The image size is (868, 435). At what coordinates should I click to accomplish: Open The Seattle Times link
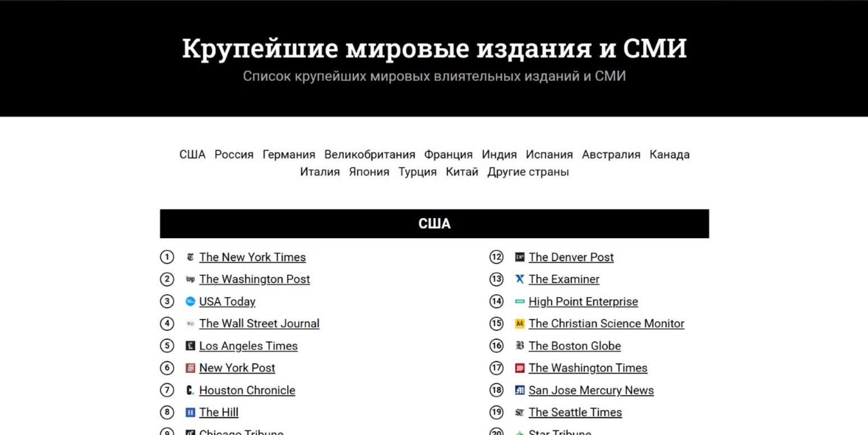click(575, 412)
